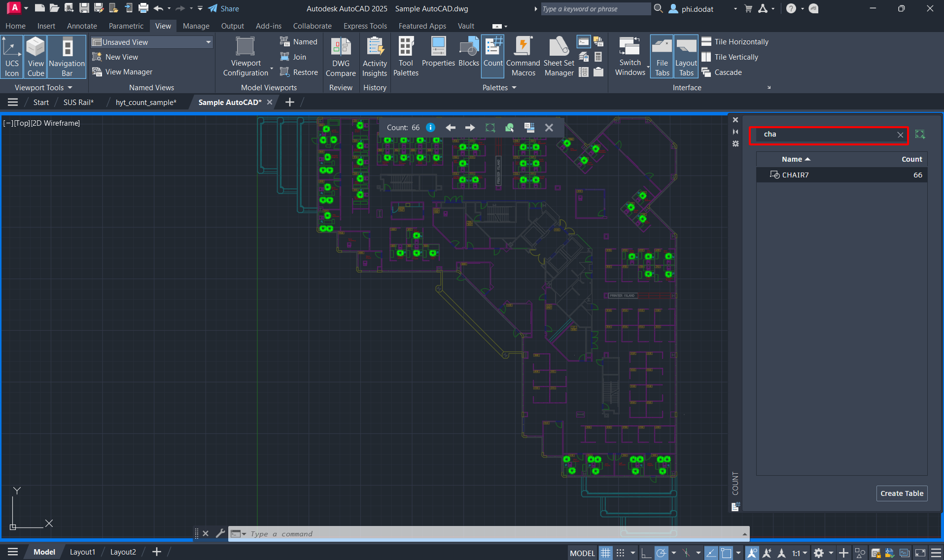Open the Unsaved View dropdown
The width and height of the screenshot is (944, 560).
tap(152, 42)
